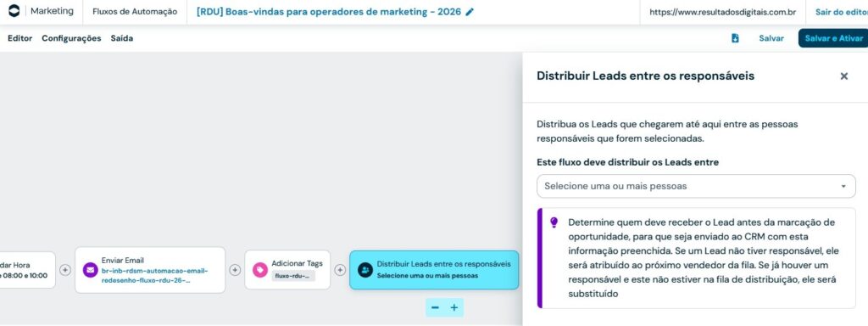Close the Distribuir Leads side panel
The height and width of the screenshot is (326, 868).
[843, 76]
